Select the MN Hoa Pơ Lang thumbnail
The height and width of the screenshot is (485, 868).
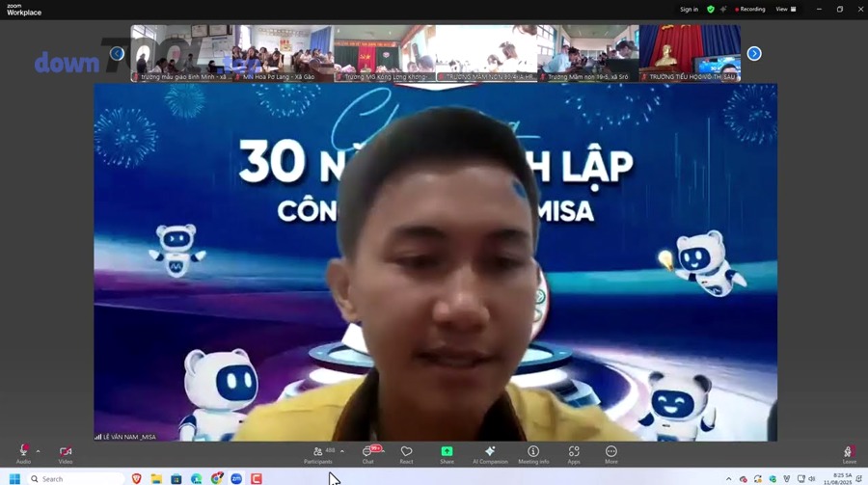pos(283,53)
